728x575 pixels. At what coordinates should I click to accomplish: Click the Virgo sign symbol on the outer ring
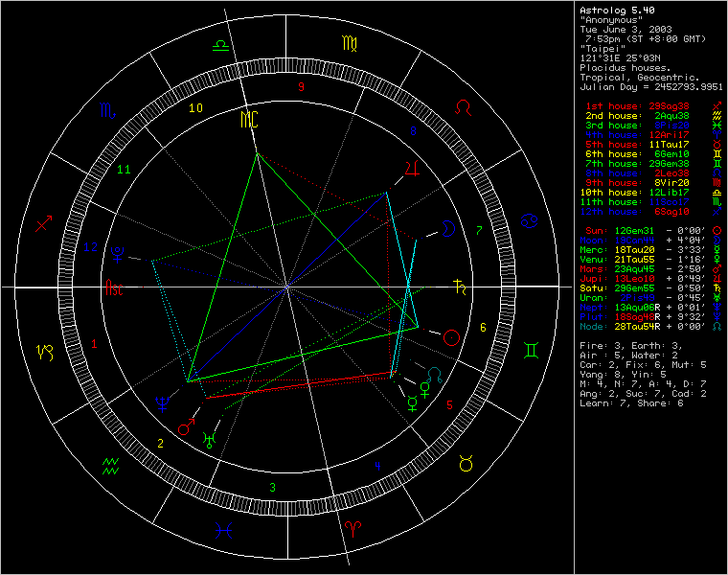(x=345, y=42)
